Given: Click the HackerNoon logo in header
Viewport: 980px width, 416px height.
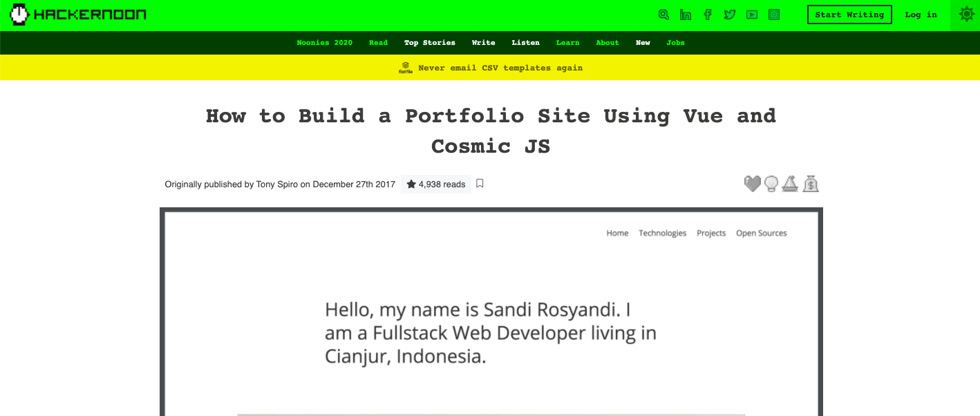Looking at the screenshot, I should click(x=78, y=15).
